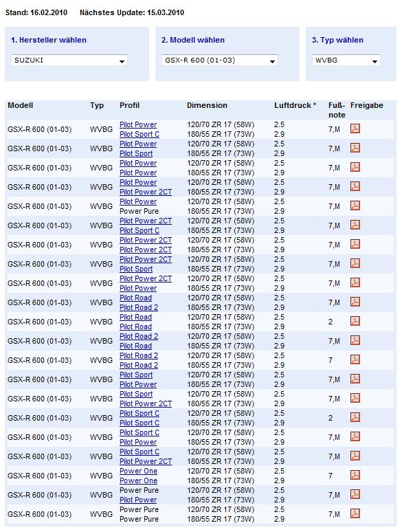Open Freigabe PDF for Pilot Sport C / Pilot Power 2CT
This screenshot has width=402, height=532.
point(355,456)
